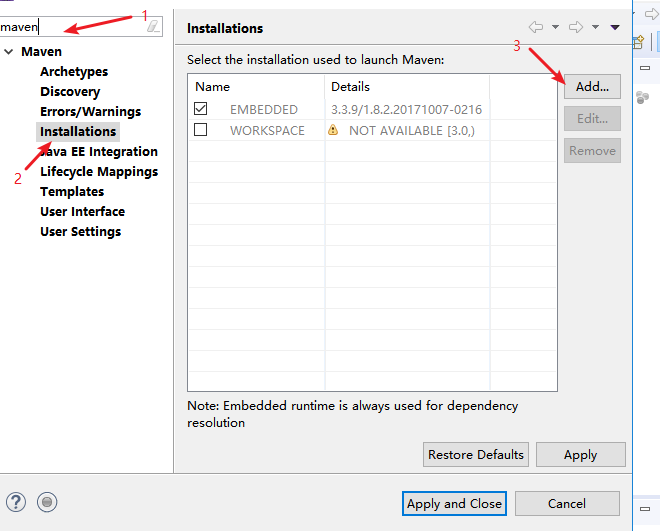Click the back navigation arrow in Installations header
Viewport: 660px width, 531px height.
tap(536, 27)
